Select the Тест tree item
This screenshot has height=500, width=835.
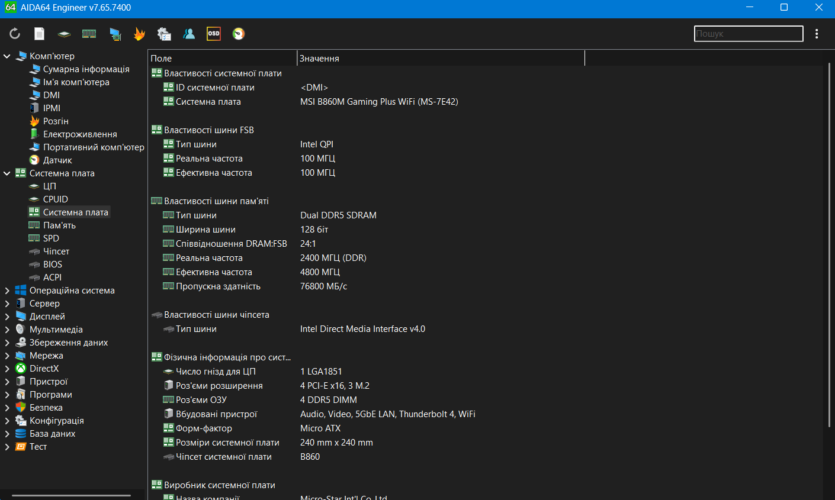(x=38, y=447)
